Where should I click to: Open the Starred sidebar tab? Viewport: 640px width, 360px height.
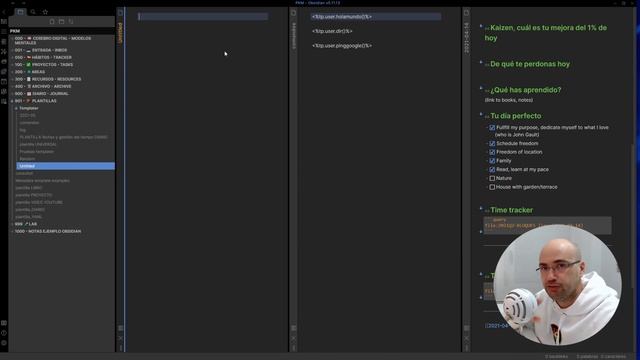click(45, 12)
